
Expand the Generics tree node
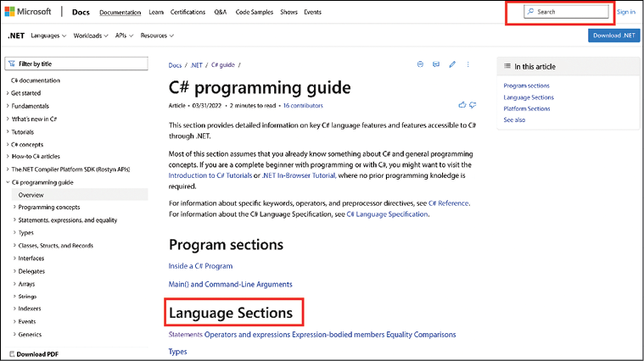click(x=14, y=335)
